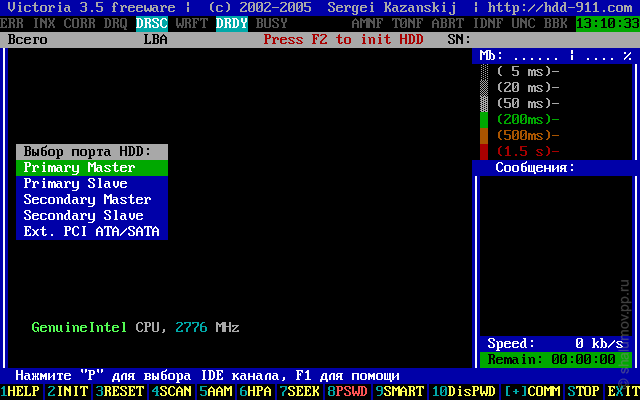Run 7SEEK test from bottom bar
The image size is (640, 400).
tap(299, 391)
